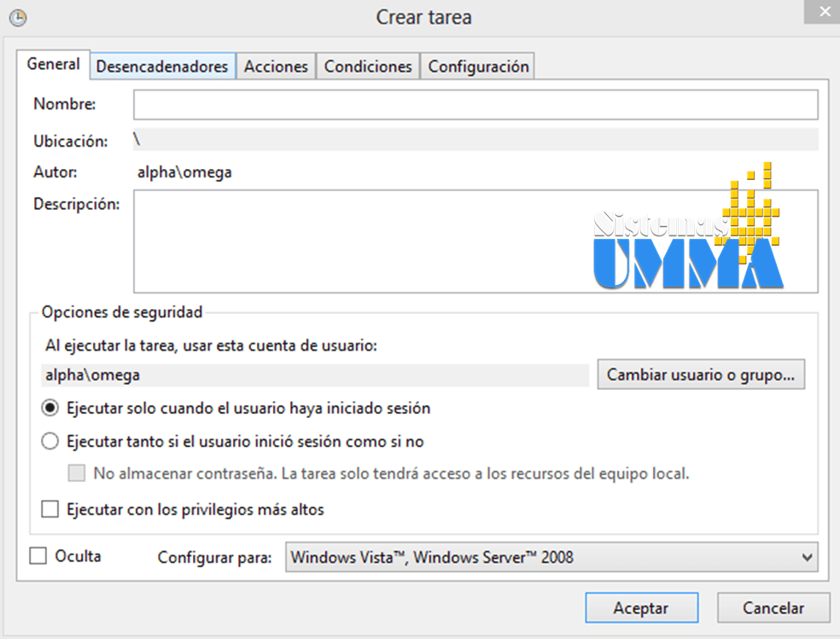Click the clock icon in the title bar
The width and height of the screenshot is (840, 639).
(17, 17)
